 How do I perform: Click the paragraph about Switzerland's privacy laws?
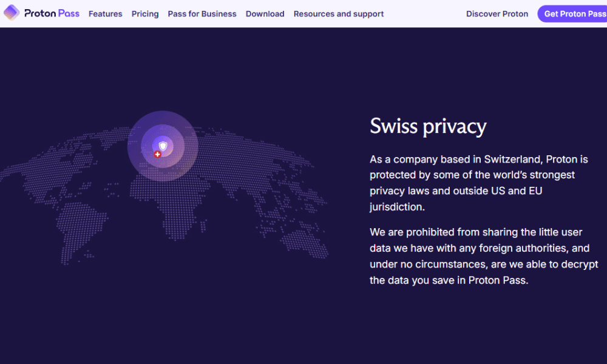pos(479,183)
